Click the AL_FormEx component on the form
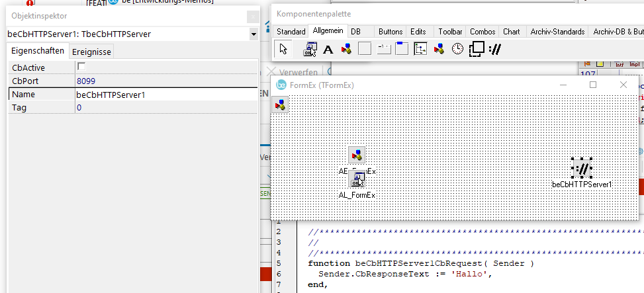The width and height of the screenshot is (644, 293). tap(357, 179)
